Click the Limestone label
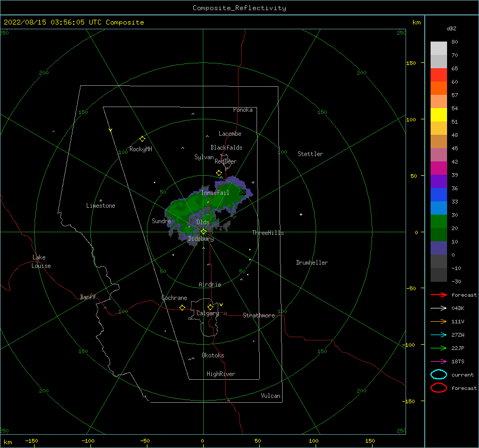This screenshot has height=448, width=479. [101, 206]
